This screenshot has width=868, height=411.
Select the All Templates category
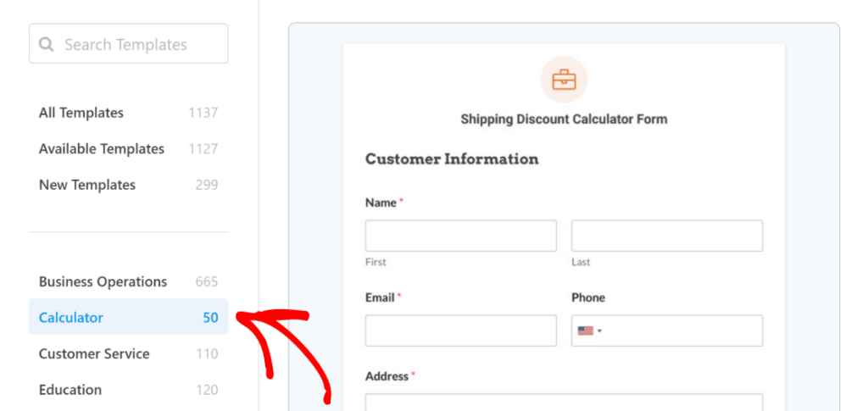(x=81, y=113)
